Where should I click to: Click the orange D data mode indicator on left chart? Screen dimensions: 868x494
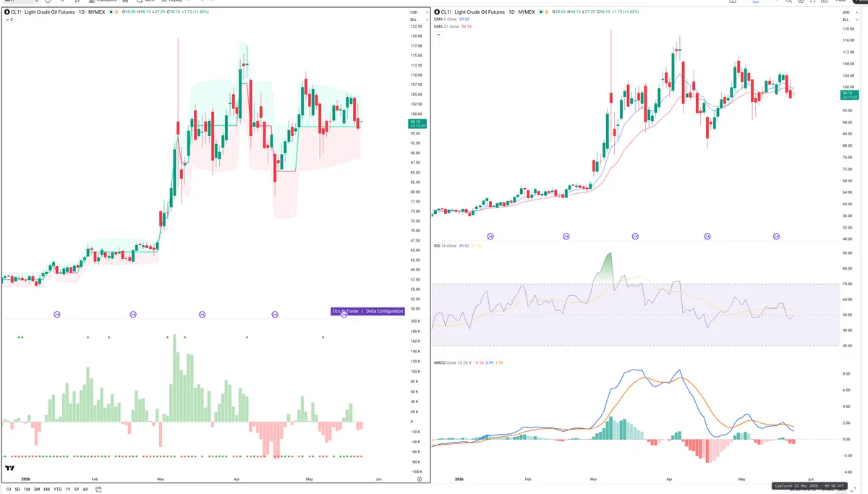[117, 12]
